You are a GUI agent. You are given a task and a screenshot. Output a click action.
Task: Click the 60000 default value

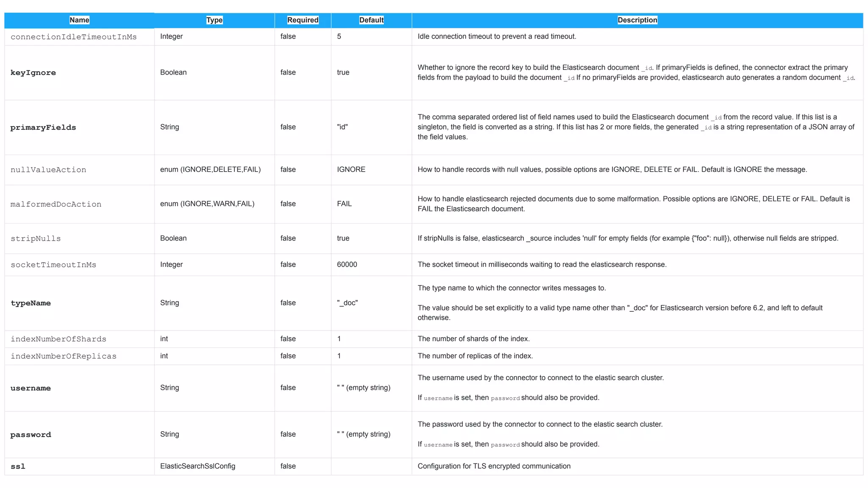click(x=347, y=264)
